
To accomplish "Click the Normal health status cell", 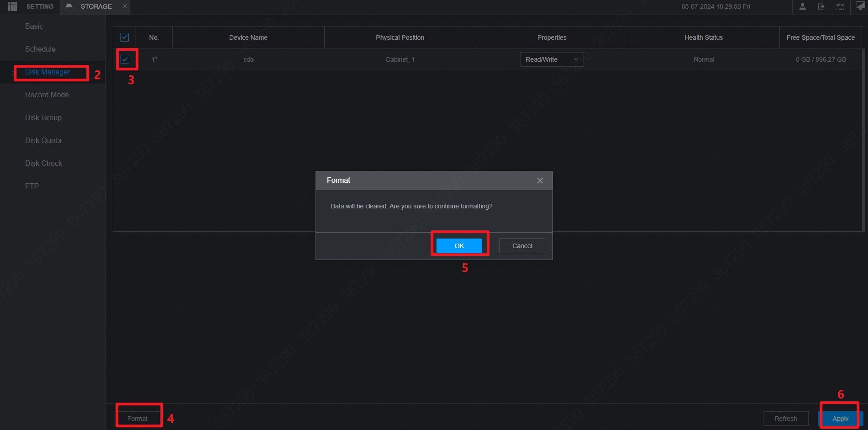I will point(704,59).
